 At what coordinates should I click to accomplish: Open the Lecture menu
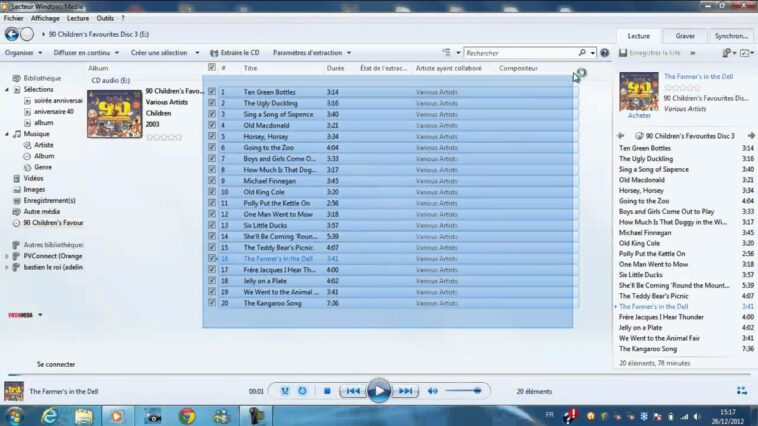pyautogui.click(x=78, y=18)
